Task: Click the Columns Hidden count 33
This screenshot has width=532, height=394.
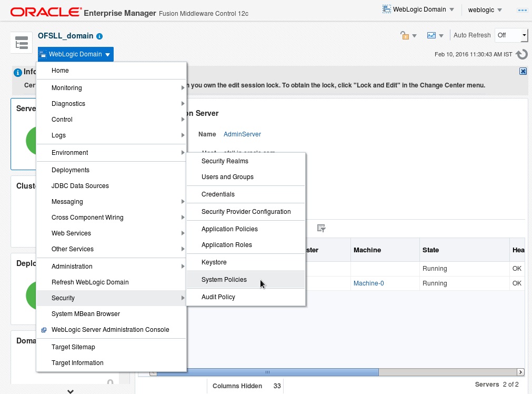Action: [x=277, y=386]
